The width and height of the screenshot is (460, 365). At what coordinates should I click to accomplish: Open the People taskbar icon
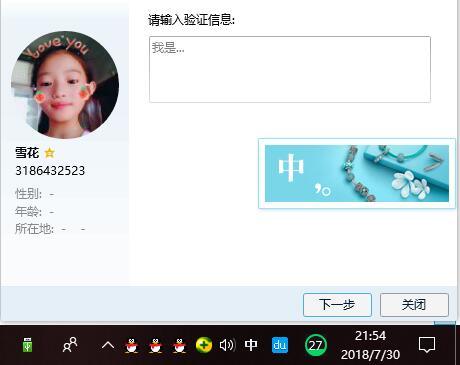(70, 345)
